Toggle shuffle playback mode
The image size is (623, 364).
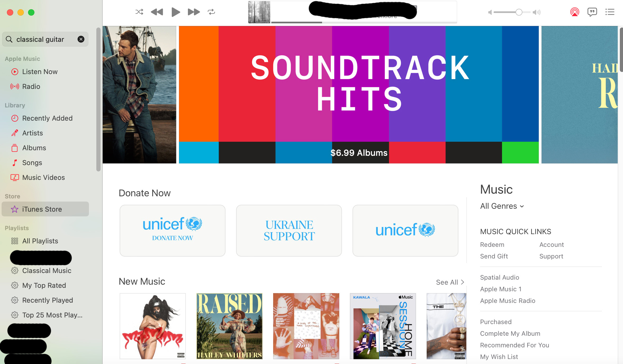[x=139, y=12]
